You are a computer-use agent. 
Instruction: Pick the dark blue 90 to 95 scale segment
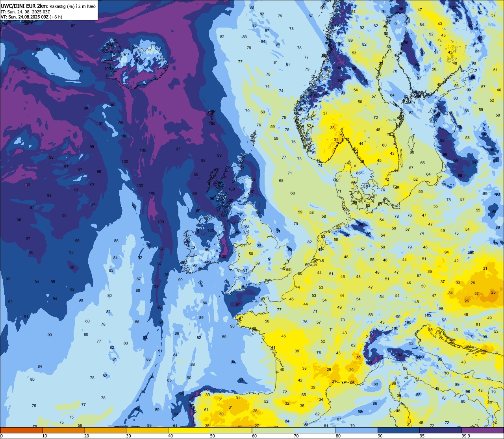click(x=398, y=430)
